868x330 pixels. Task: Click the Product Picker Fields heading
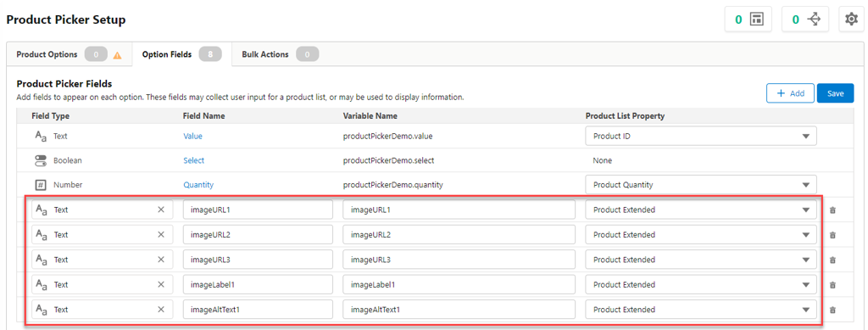(64, 84)
